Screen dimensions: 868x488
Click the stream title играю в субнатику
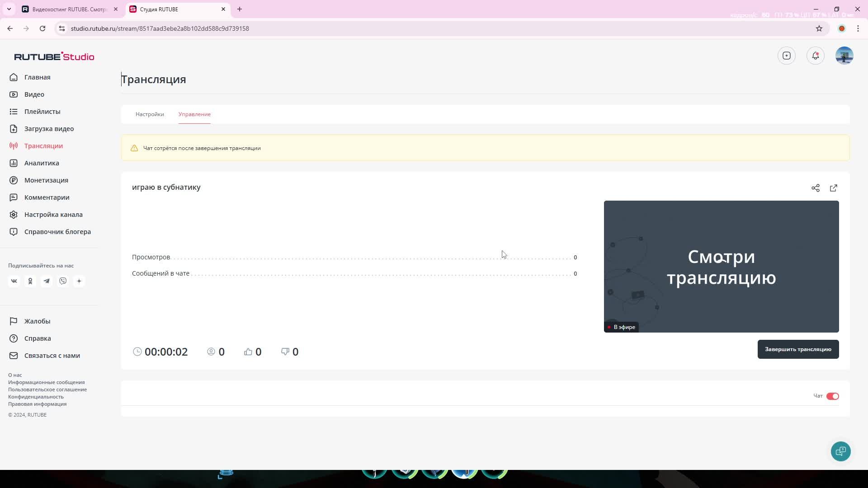click(x=166, y=187)
